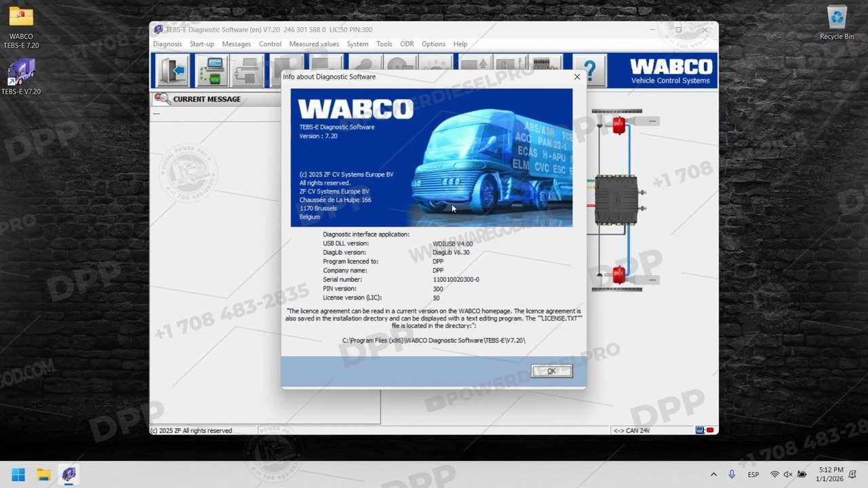Screen dimensions: 868x488
Task: Maximize the TEBS-E Diagnostic Software window
Action: tap(678, 30)
